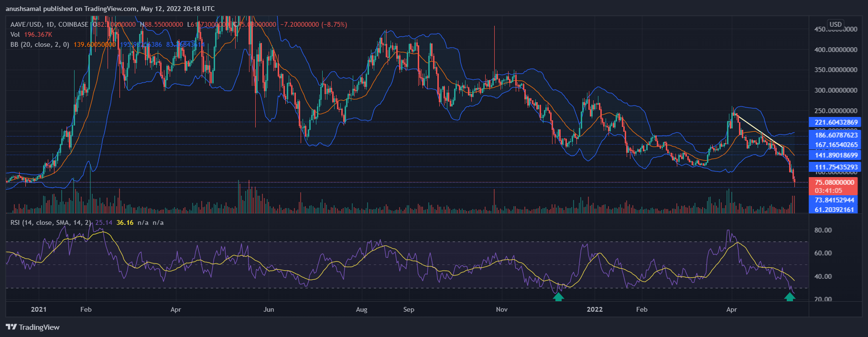Click the 2021 label on time axis

[x=39, y=309]
